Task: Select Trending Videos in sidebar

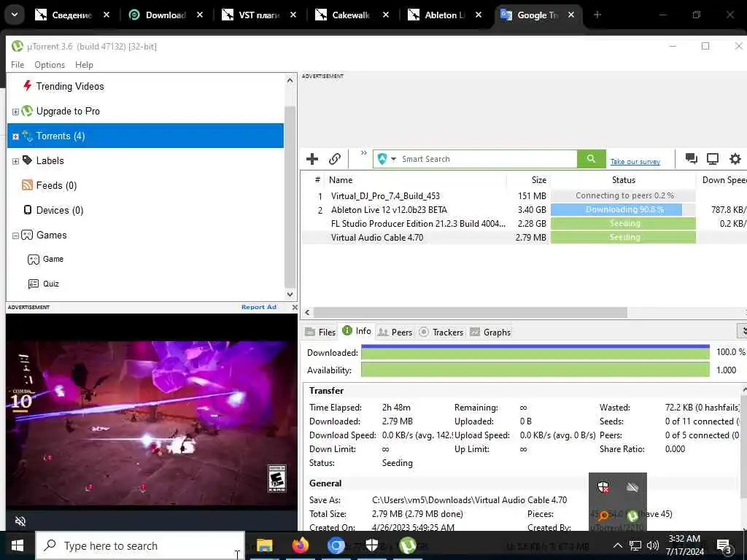Action: coord(69,86)
